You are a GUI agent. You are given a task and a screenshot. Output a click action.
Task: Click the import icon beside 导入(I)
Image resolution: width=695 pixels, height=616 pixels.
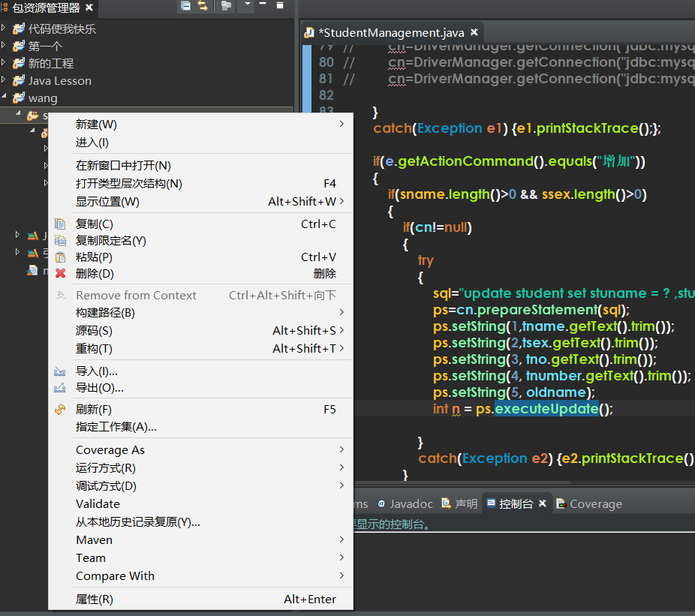(60, 371)
